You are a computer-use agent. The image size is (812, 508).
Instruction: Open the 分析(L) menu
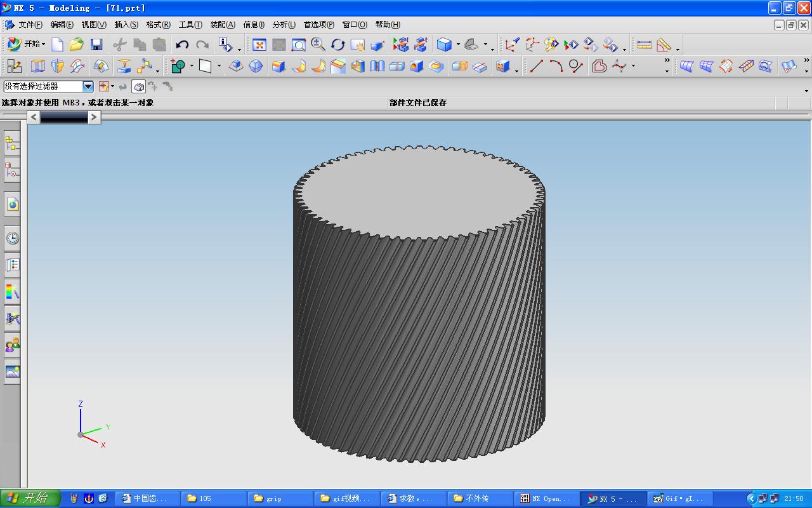pyautogui.click(x=284, y=25)
